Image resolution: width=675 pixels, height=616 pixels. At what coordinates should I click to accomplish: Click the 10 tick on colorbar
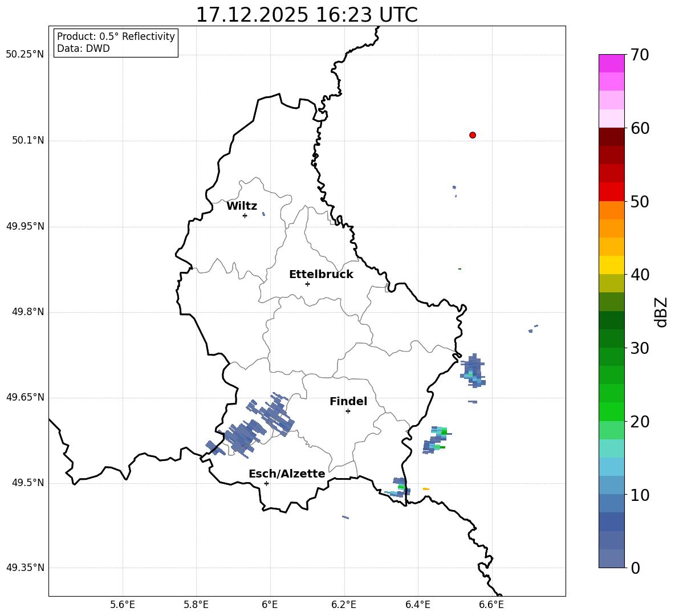tap(640, 495)
